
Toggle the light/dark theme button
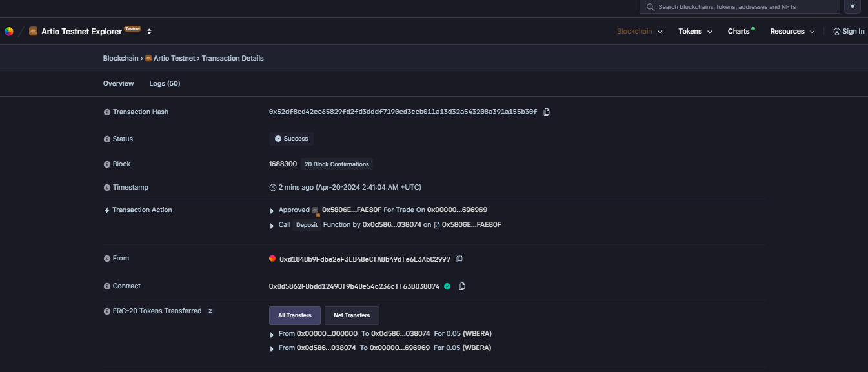[x=853, y=6]
